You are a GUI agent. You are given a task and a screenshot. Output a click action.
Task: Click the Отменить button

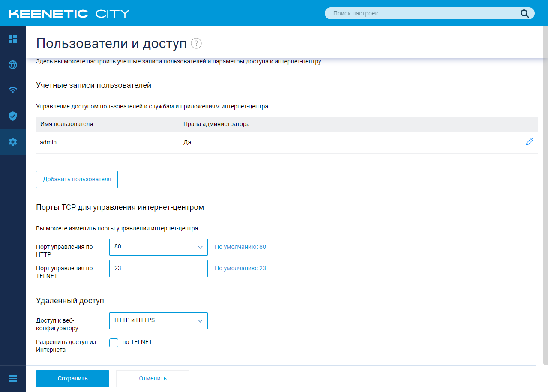(x=153, y=379)
